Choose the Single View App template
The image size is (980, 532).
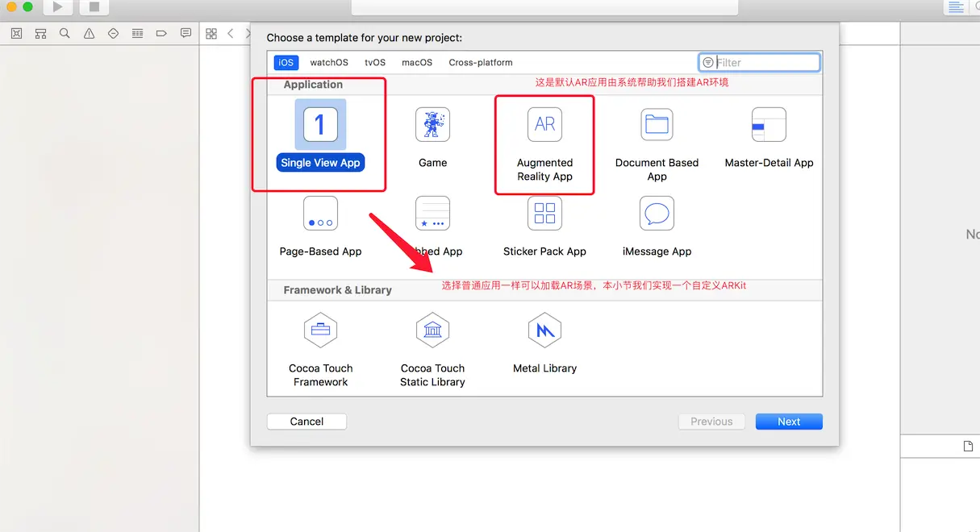coord(320,136)
